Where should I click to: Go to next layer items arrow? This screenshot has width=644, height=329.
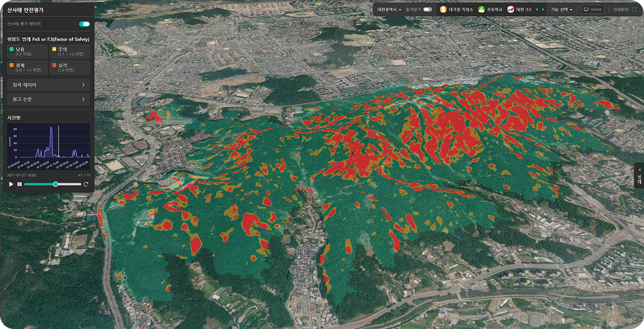[x=543, y=10]
